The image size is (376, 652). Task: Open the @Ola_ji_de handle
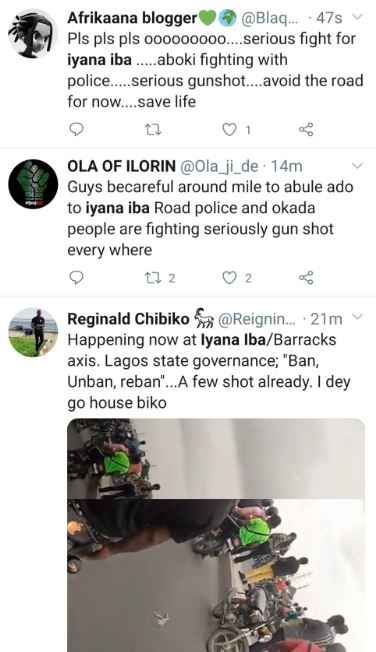(219, 167)
